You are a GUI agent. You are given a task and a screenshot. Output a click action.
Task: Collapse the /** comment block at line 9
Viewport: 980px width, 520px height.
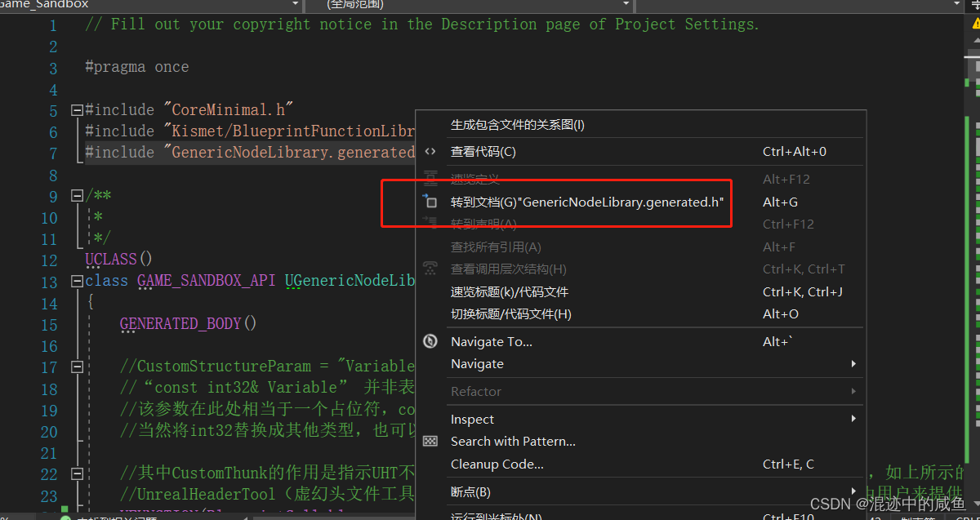coord(77,196)
